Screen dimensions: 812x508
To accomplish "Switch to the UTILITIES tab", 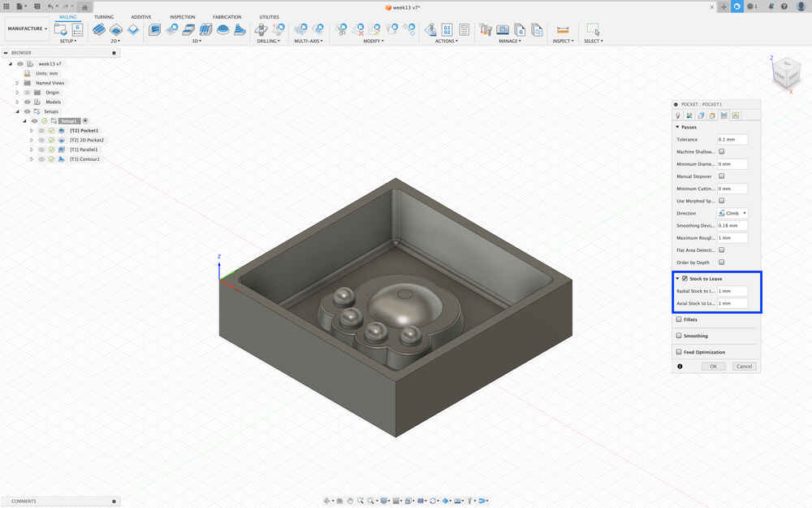I will pyautogui.click(x=270, y=17).
